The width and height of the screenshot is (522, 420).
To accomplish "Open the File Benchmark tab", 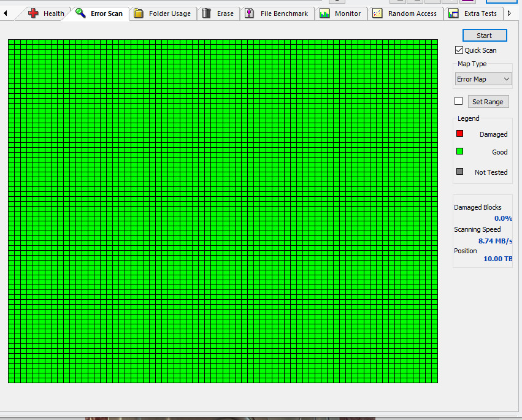I will tap(277, 13).
